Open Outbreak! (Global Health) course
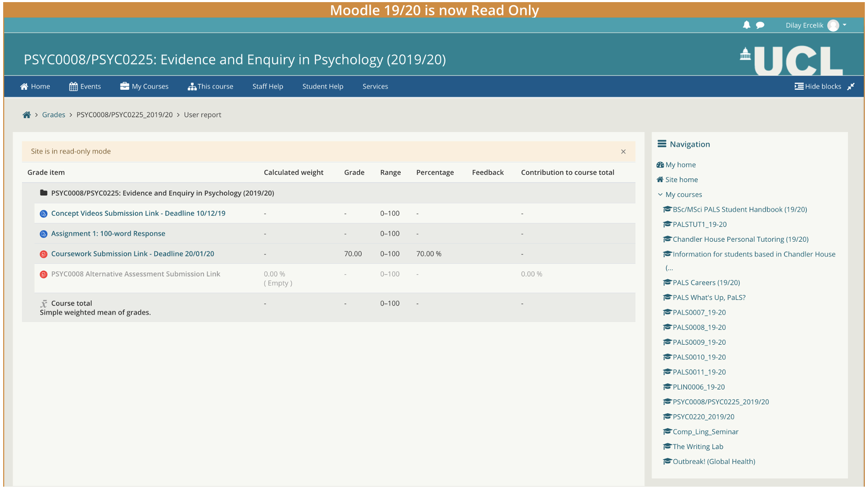The height and width of the screenshot is (493, 868). tap(714, 461)
